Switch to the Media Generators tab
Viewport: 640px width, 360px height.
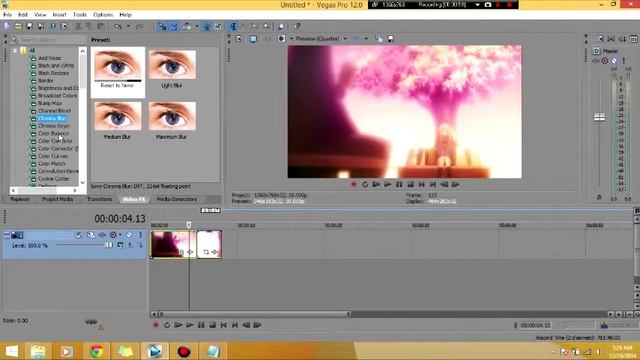176,199
